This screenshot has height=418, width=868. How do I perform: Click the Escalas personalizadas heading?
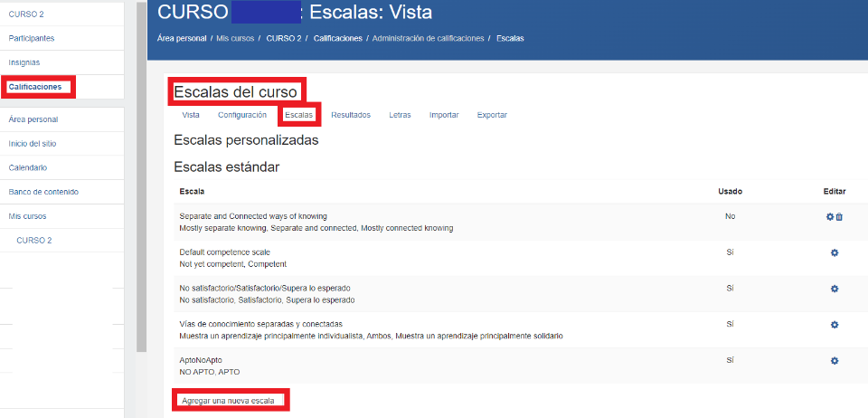[x=246, y=140]
